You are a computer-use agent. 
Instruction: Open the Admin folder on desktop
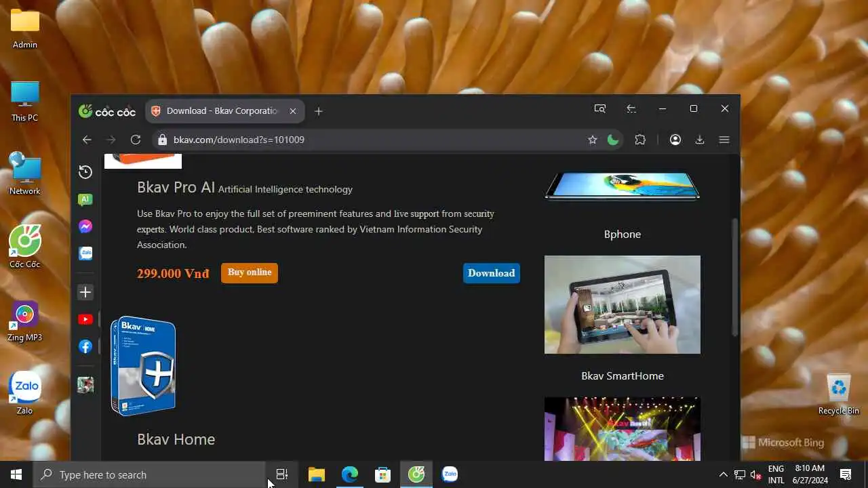(x=25, y=28)
